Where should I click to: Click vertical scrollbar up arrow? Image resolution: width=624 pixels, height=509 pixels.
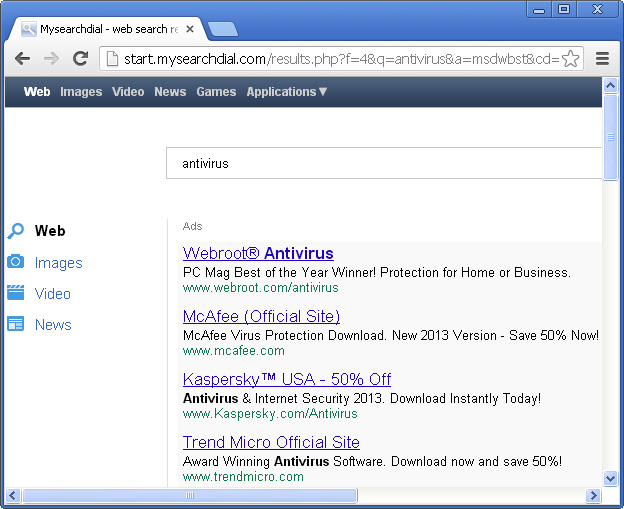click(x=610, y=85)
